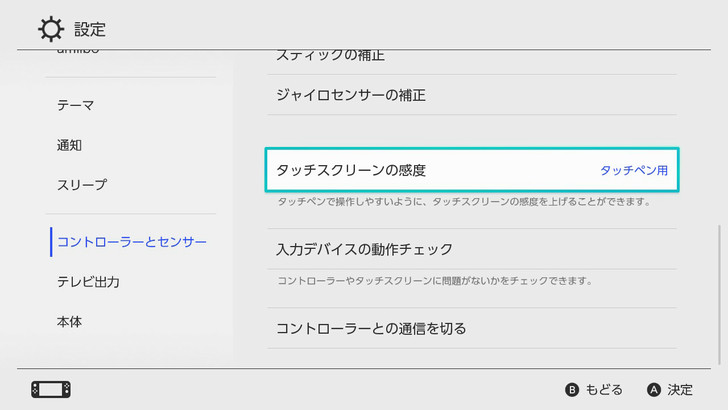Screen dimensions: 728x410
Task: Click the タッチペン用 value label
Action: pyautogui.click(x=634, y=170)
